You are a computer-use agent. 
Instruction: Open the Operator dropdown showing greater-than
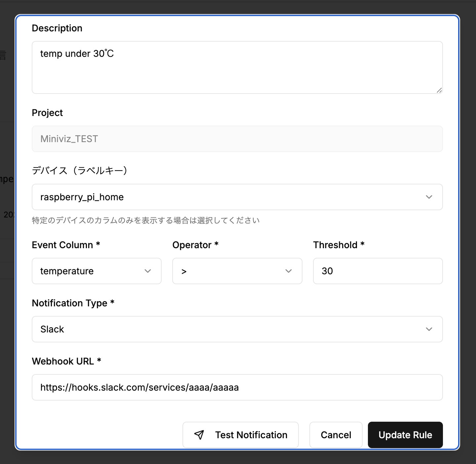237,271
